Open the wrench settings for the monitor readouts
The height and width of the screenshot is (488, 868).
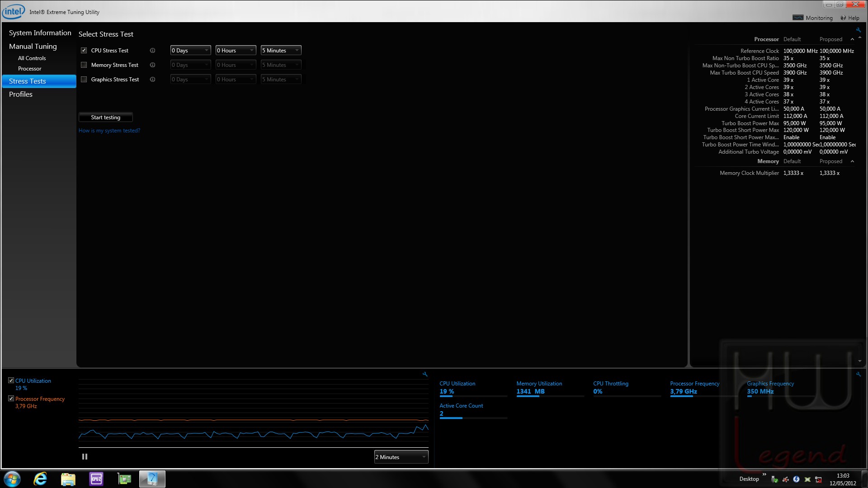click(x=858, y=374)
